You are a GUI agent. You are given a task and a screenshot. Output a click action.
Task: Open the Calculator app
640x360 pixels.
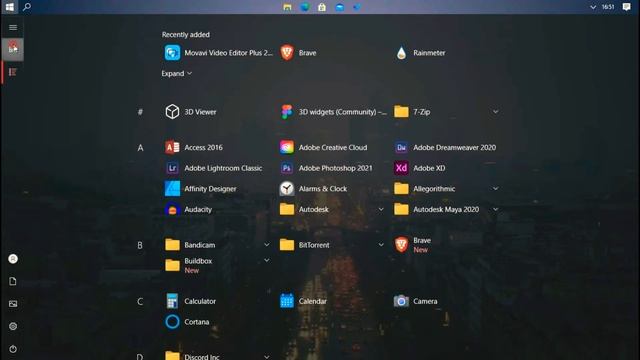point(190,301)
